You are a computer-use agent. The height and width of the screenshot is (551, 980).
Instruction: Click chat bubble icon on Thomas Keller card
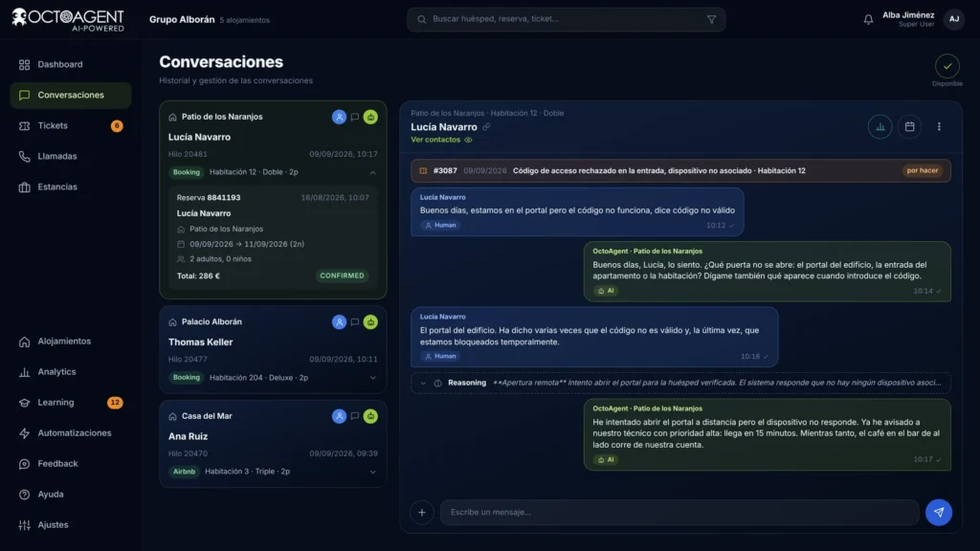[x=354, y=322]
